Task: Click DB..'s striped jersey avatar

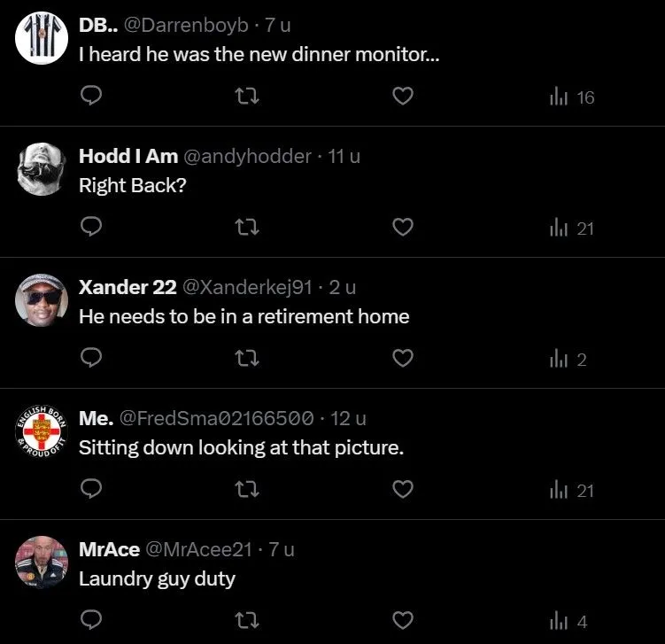Action: coord(42,37)
